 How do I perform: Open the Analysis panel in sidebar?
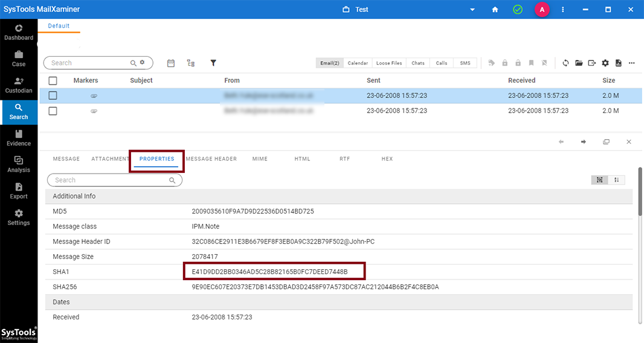(19, 165)
